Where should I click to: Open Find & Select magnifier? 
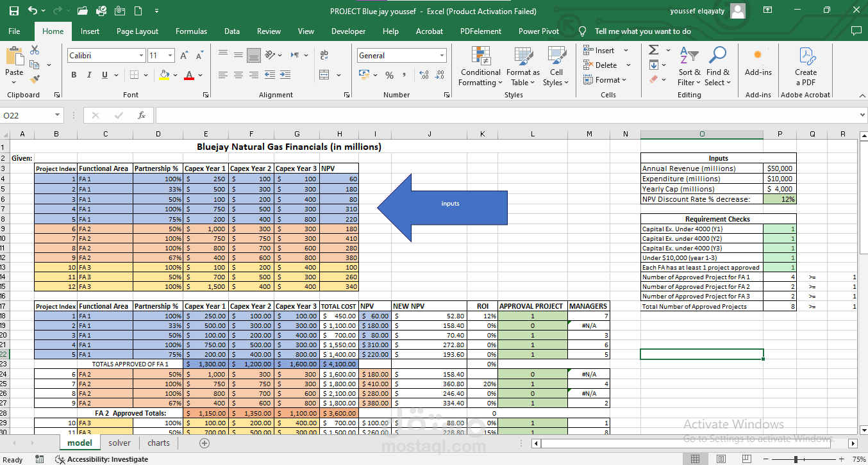pos(717,67)
